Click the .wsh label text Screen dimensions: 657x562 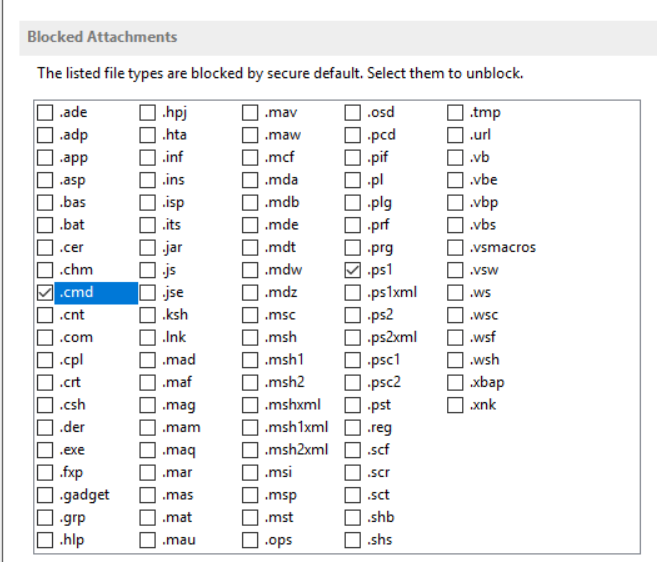(485, 360)
